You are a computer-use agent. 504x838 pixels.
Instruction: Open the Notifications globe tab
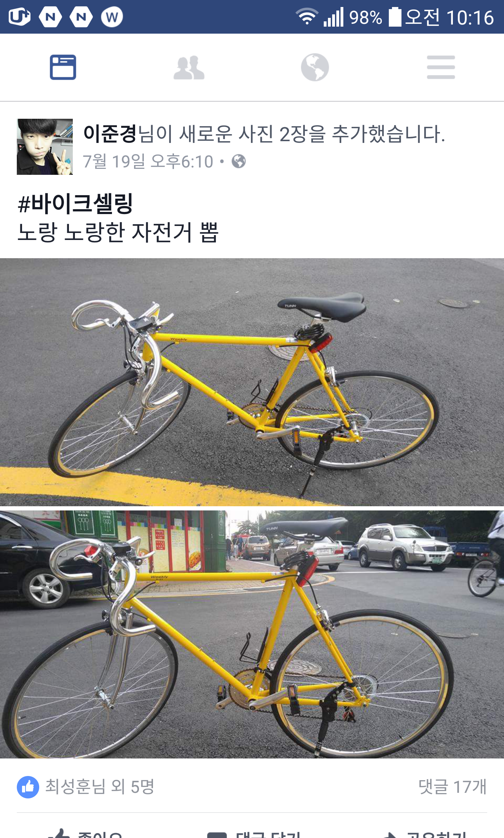(x=315, y=67)
